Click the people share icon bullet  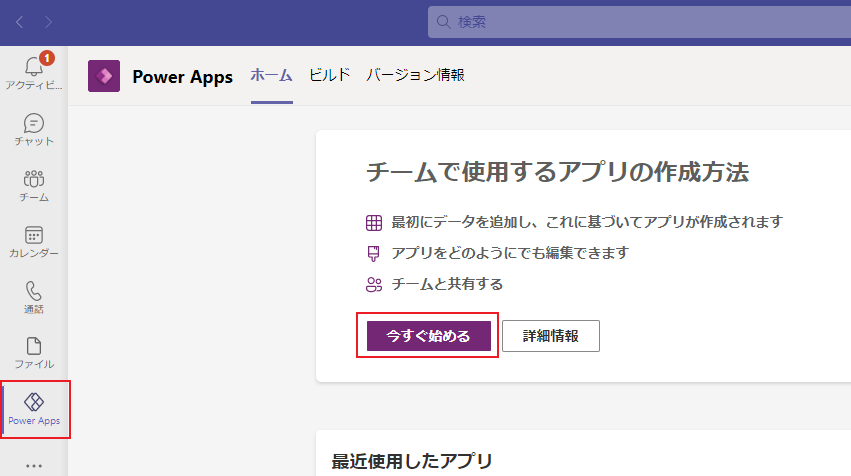coord(373,284)
